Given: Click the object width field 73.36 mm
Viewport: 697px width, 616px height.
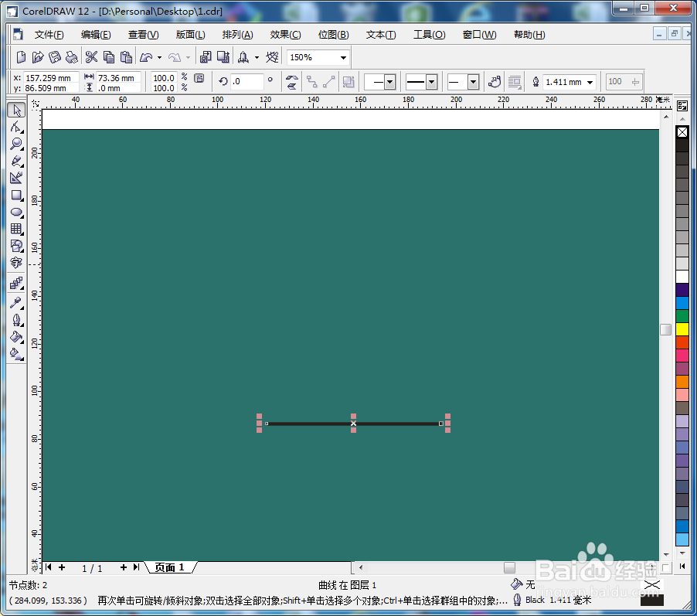Looking at the screenshot, I should tap(118, 78).
